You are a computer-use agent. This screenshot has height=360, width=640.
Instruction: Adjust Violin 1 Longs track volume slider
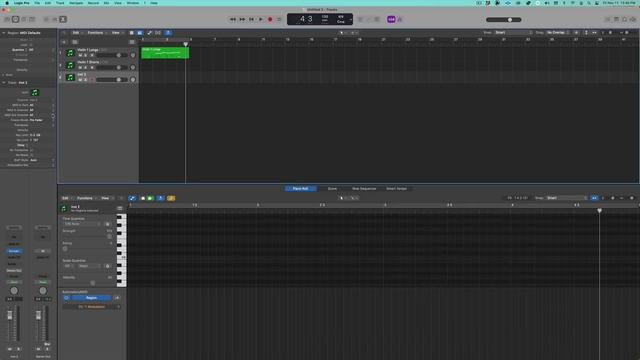[112, 55]
